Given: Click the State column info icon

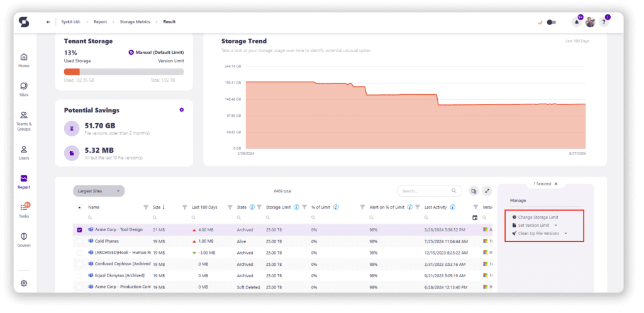Looking at the screenshot, I should [x=252, y=207].
